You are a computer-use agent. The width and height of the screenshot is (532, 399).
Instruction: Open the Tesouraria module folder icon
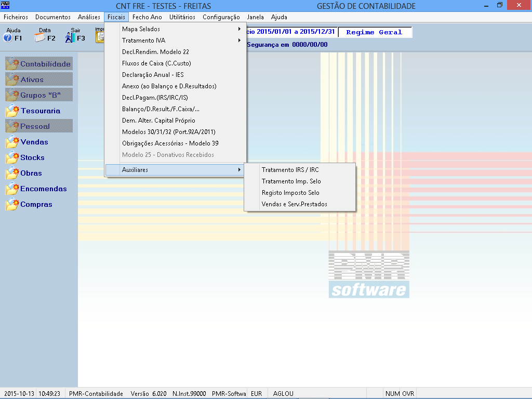[12, 111]
